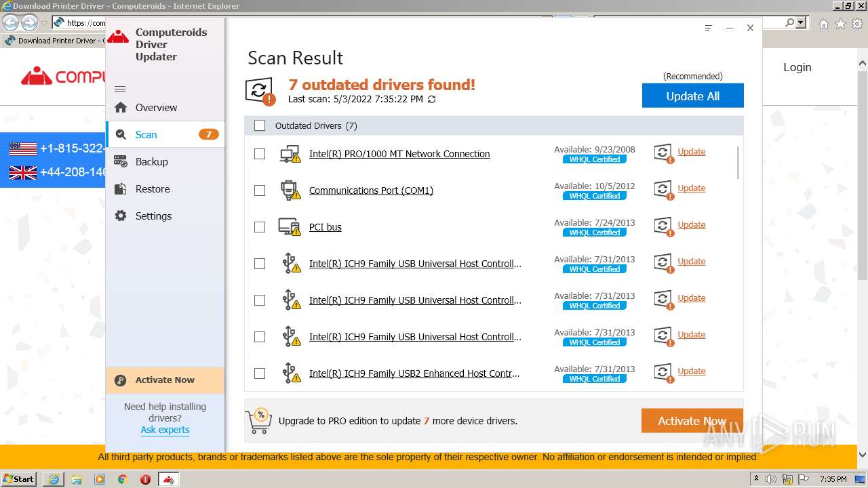Click the Backup drive icon
The height and width of the screenshot is (488, 868).
pyautogui.click(x=121, y=161)
